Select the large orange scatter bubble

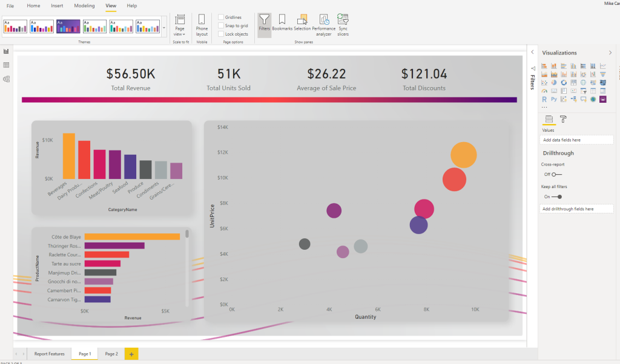(463, 155)
